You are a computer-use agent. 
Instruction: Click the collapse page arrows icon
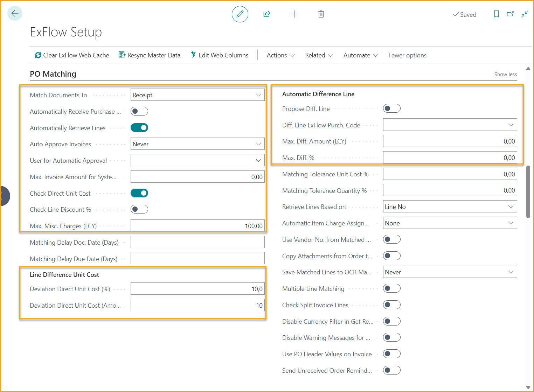click(524, 14)
